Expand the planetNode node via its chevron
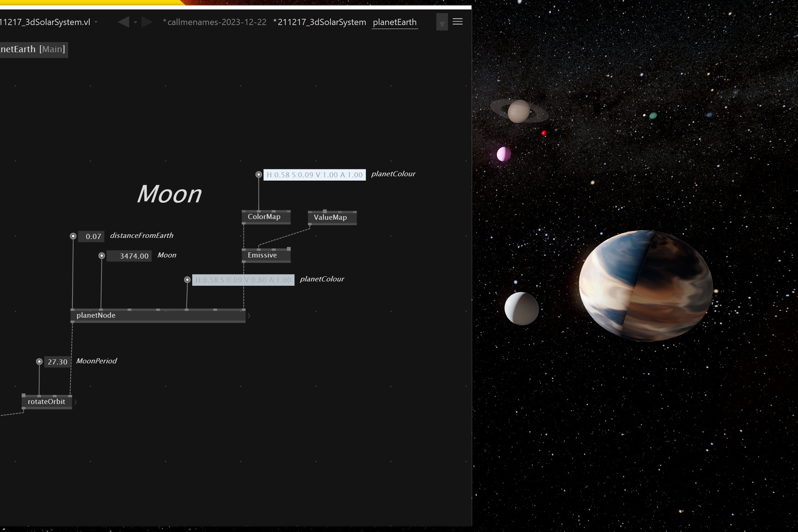 [249, 315]
